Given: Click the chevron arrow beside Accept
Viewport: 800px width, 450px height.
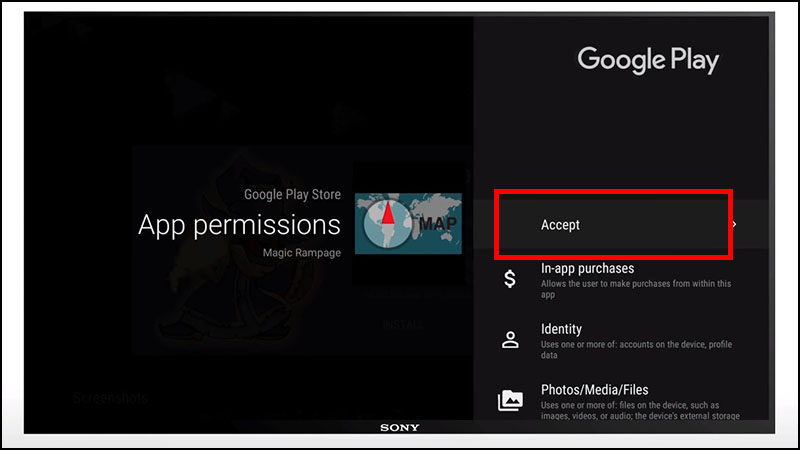Looking at the screenshot, I should tap(734, 224).
